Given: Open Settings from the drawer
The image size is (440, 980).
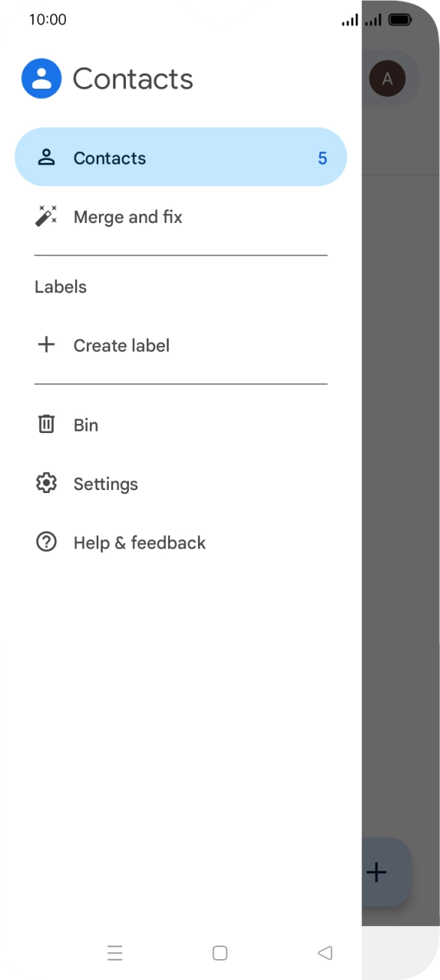Looking at the screenshot, I should pos(181,483).
